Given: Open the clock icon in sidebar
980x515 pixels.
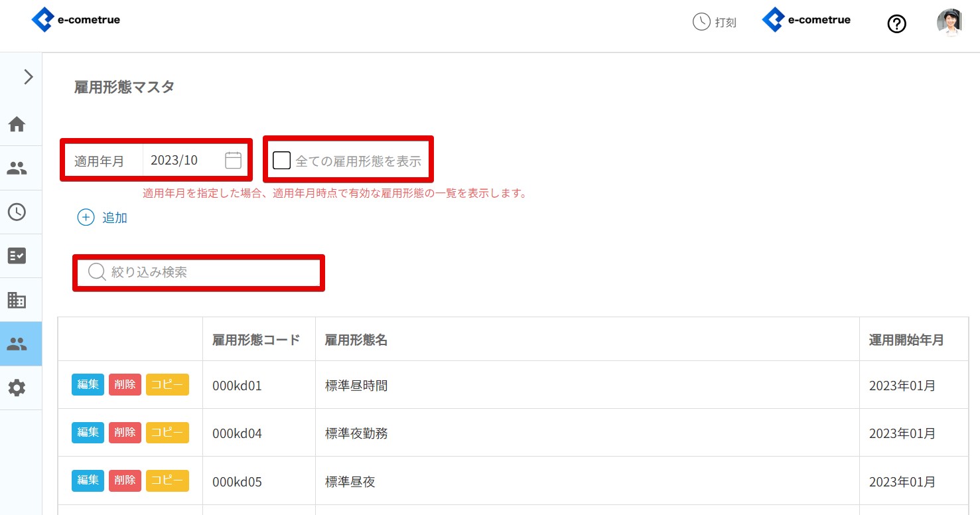Looking at the screenshot, I should (17, 212).
